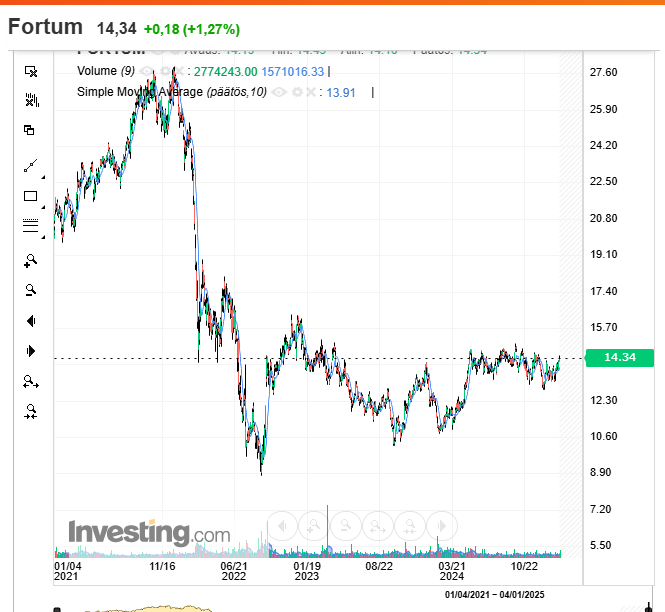This screenshot has width=665, height=612.
Task: Click the SMA value 13.91
Action: click(341, 93)
